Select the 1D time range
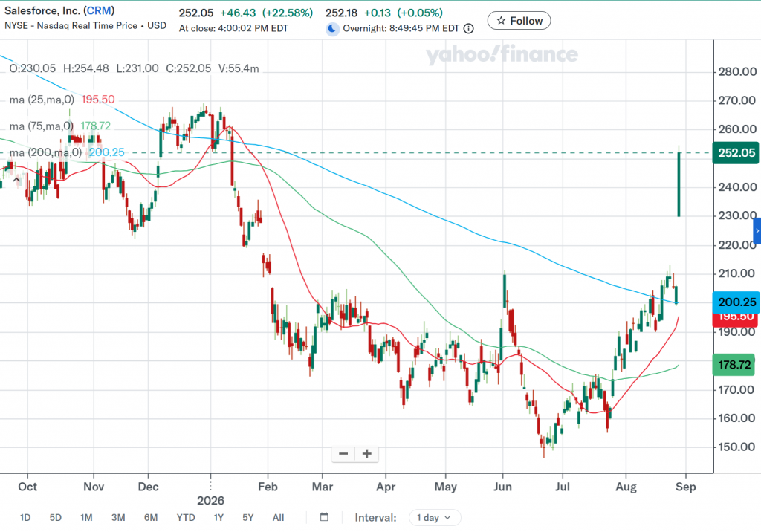Viewport: 761px width, 532px height. [25, 518]
